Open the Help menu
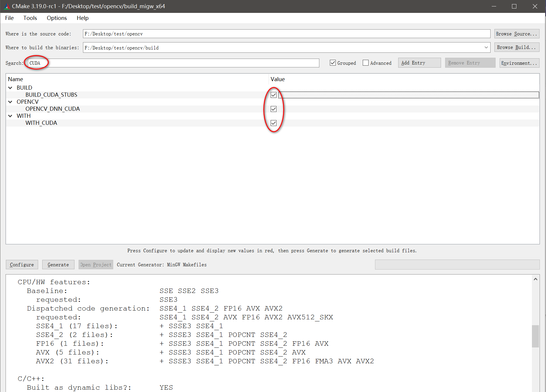The image size is (546, 392). [83, 18]
